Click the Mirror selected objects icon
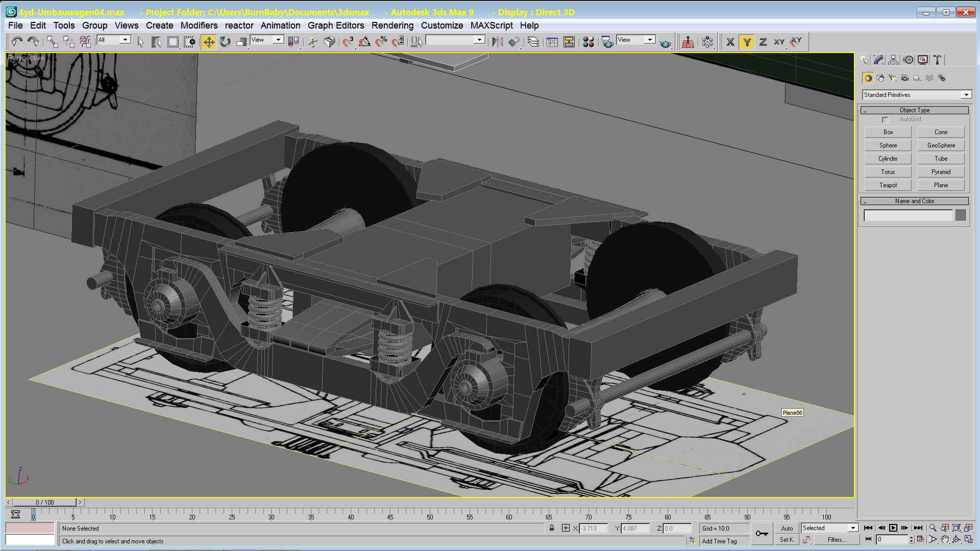 point(497,42)
